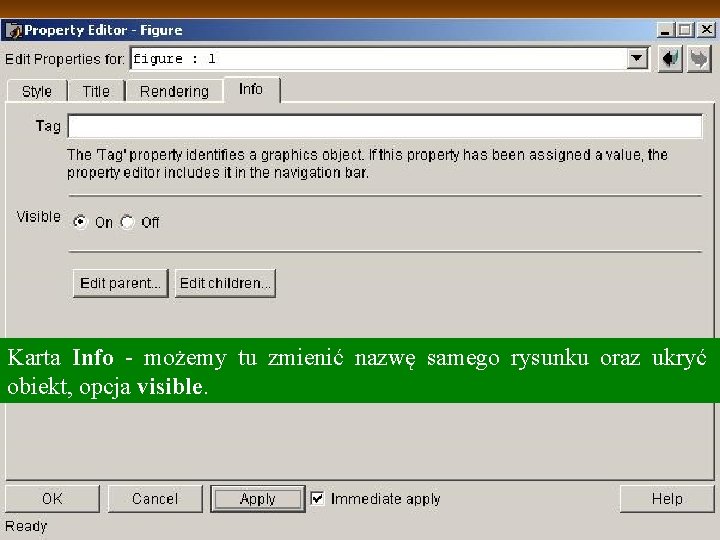Screen dimensions: 720x540
Task: Click the forward navigation arrow icon
Action: pyautogui.click(x=699, y=59)
